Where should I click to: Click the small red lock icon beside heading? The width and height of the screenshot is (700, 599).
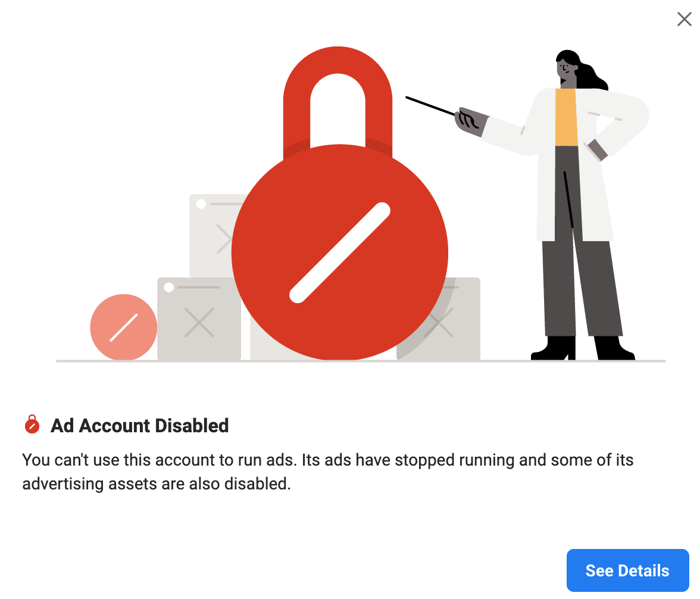coord(32,425)
